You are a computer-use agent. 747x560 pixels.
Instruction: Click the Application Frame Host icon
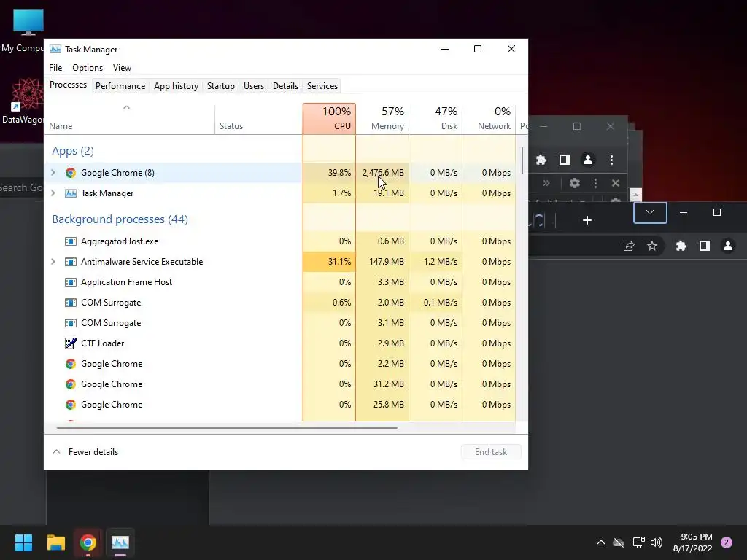click(71, 282)
